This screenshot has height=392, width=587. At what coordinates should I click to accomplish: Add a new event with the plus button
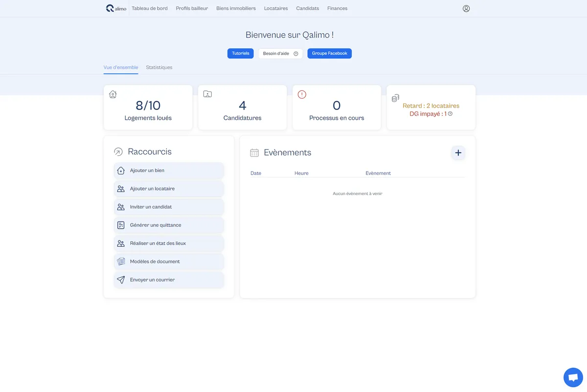tap(458, 153)
